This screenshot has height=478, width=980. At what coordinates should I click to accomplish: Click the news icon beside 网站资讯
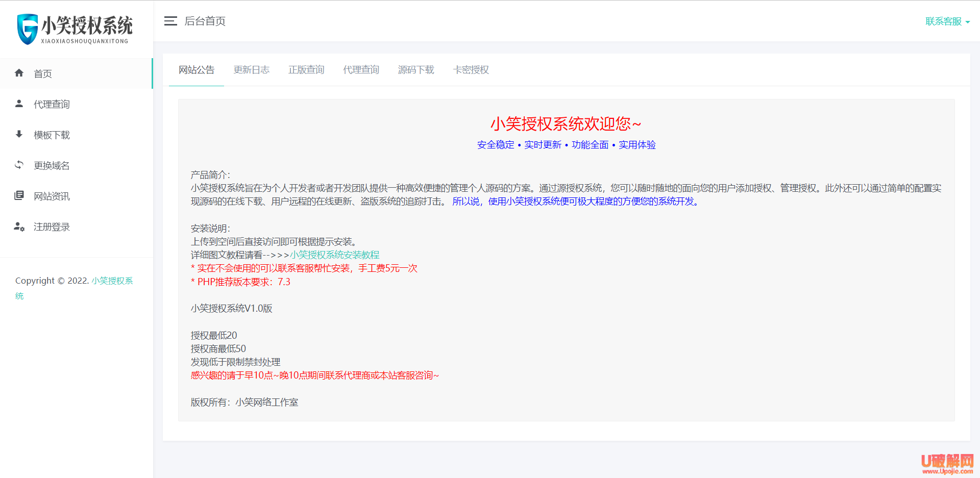pos(19,195)
